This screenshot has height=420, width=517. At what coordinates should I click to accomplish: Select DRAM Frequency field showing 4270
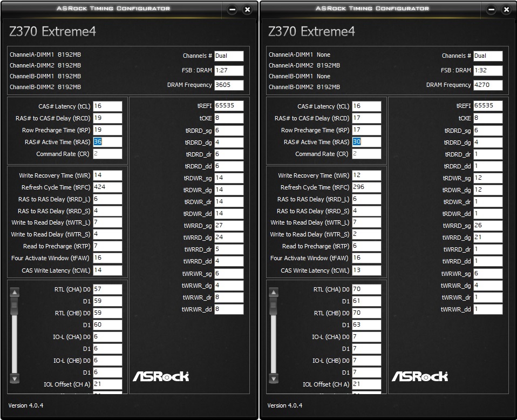coord(488,85)
